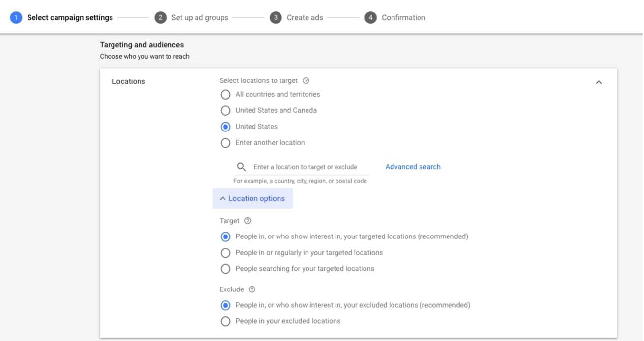The height and width of the screenshot is (341, 644).
Task: Click the step 3 circle in the stepper
Action: point(276,18)
